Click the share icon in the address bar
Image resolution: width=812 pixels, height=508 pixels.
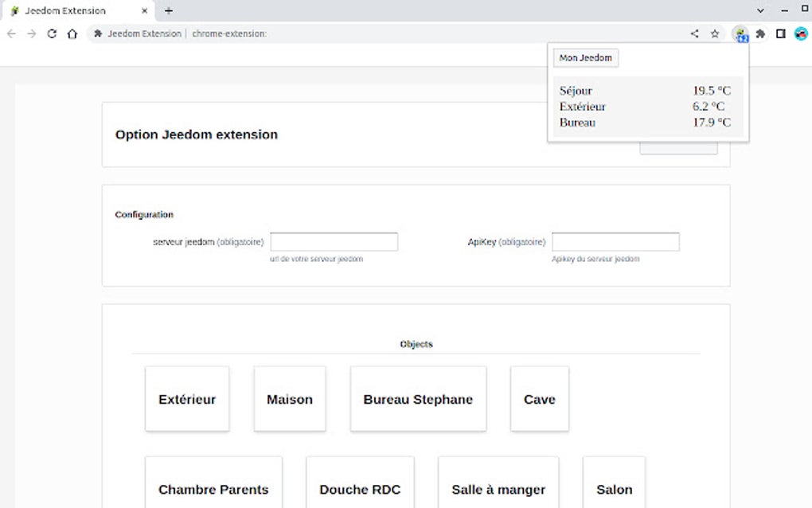pyautogui.click(x=693, y=33)
